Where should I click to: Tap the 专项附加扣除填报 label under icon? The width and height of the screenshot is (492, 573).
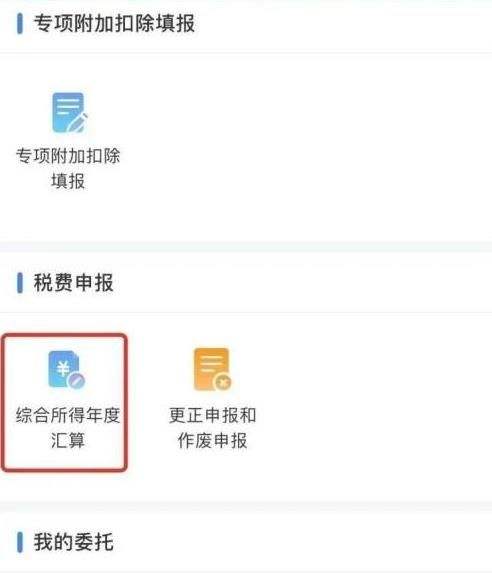click(68, 168)
